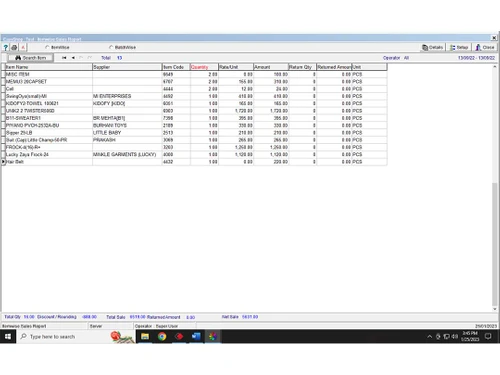This screenshot has height=375, width=500.
Task: Go to the last record arrow
Action: [89, 58]
